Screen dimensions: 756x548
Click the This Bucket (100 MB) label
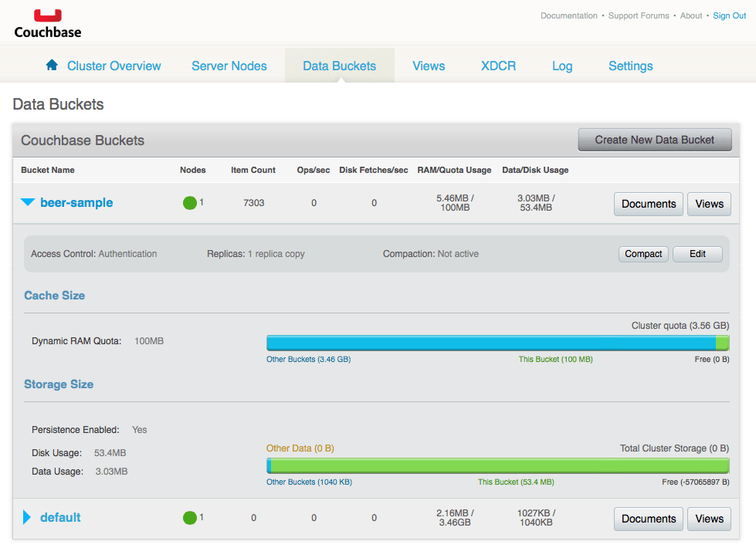555,360
